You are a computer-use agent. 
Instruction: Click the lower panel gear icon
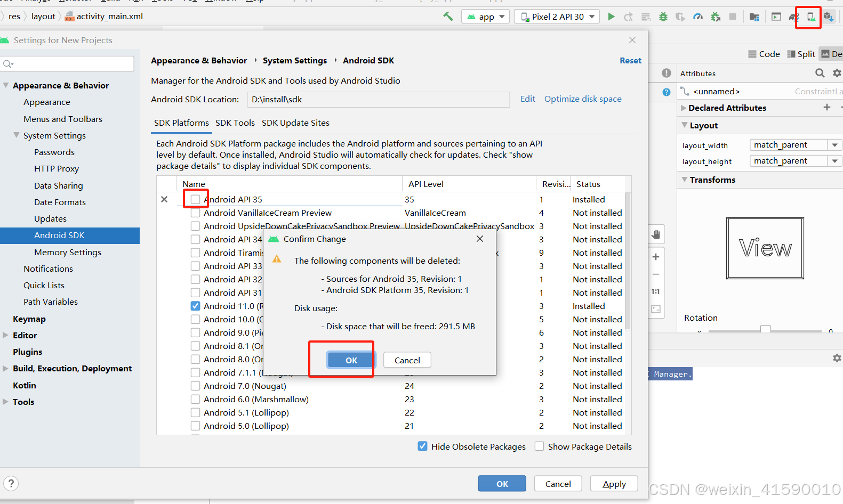point(837,358)
